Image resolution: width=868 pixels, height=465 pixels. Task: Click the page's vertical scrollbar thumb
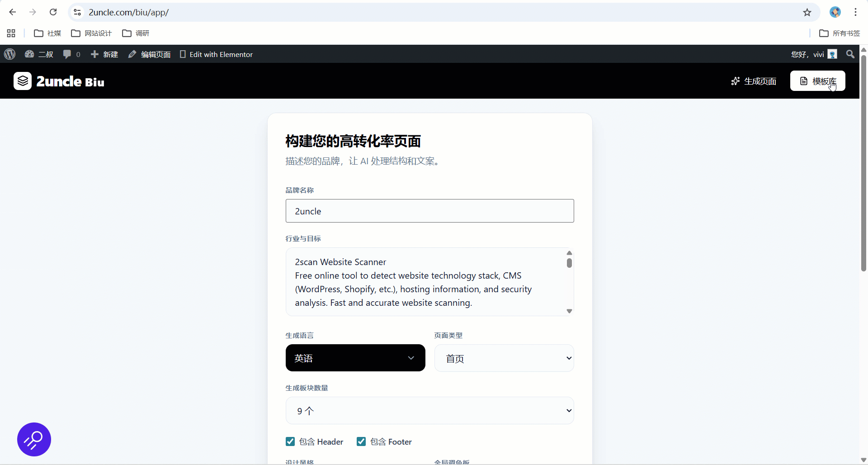863,163
